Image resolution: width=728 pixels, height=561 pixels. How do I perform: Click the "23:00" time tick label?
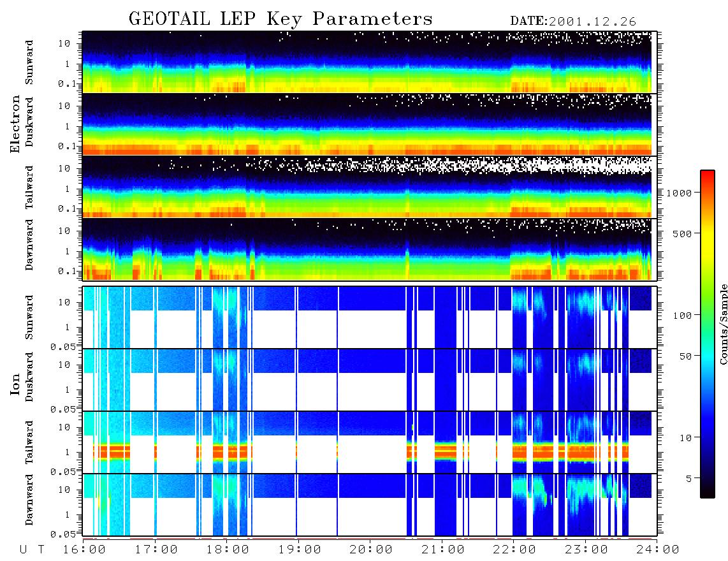pyautogui.click(x=586, y=550)
